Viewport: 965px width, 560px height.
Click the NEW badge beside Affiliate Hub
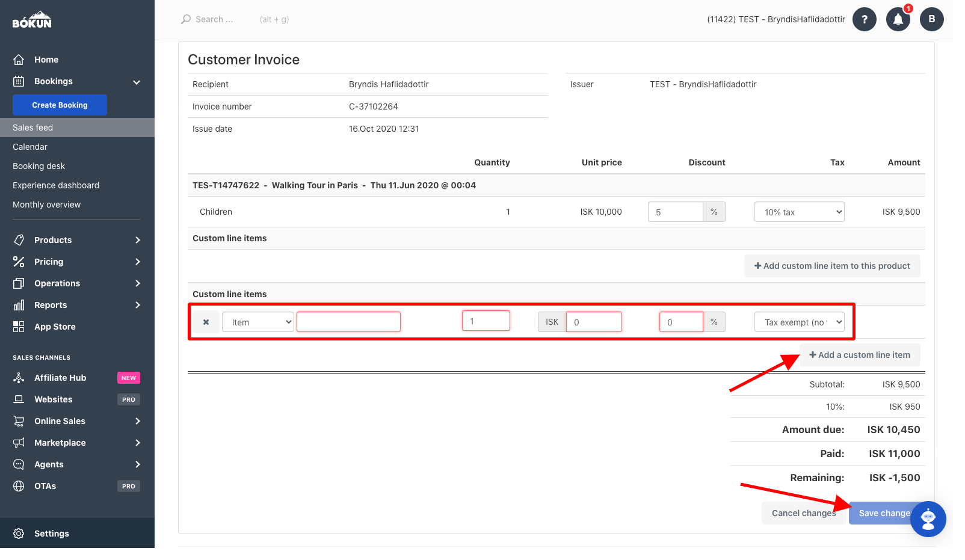click(129, 378)
